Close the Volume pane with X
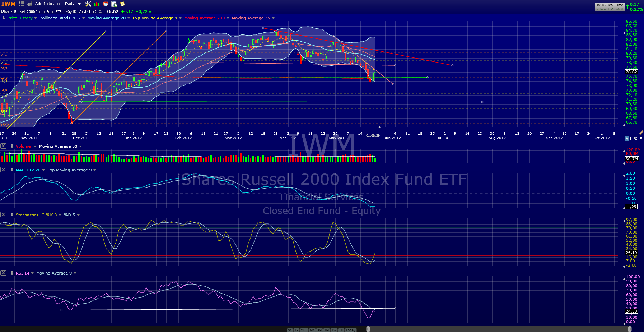This screenshot has height=332, width=644. (x=3, y=146)
